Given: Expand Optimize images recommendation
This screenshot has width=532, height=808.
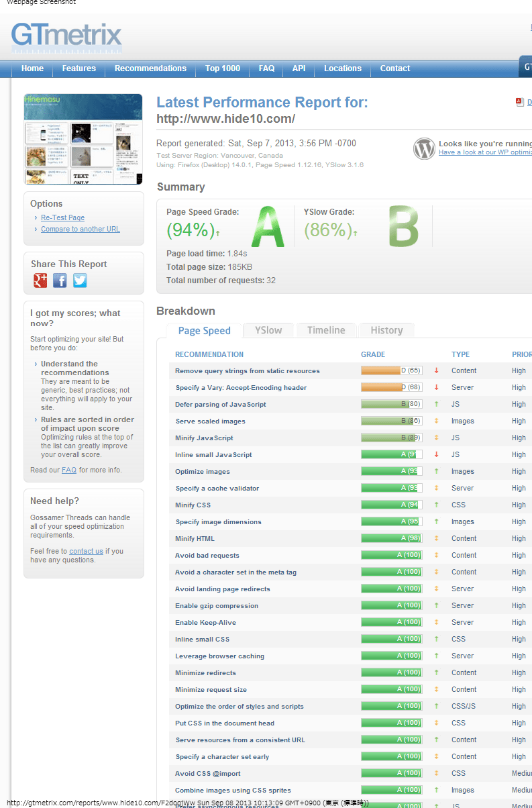Looking at the screenshot, I should (x=203, y=471).
